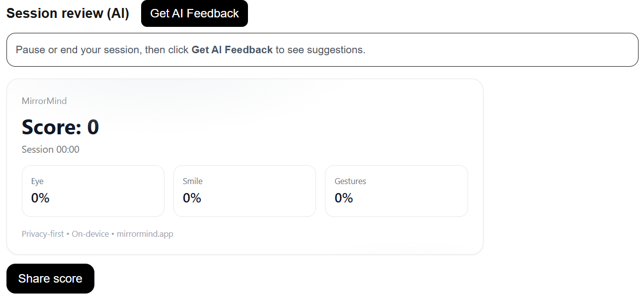
Task: Click the Eye 0% value
Action: coord(40,198)
